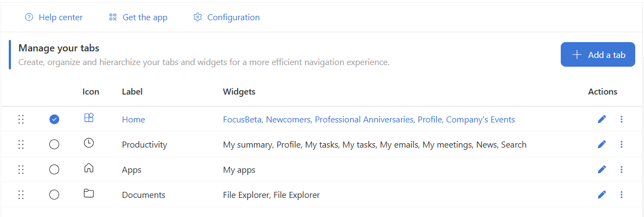Edit the Documents tab with pencil icon
The width and height of the screenshot is (644, 217).
click(x=602, y=195)
